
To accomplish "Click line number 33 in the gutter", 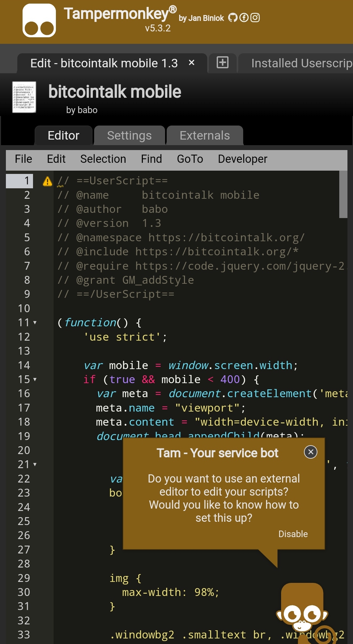I will pos(24,635).
